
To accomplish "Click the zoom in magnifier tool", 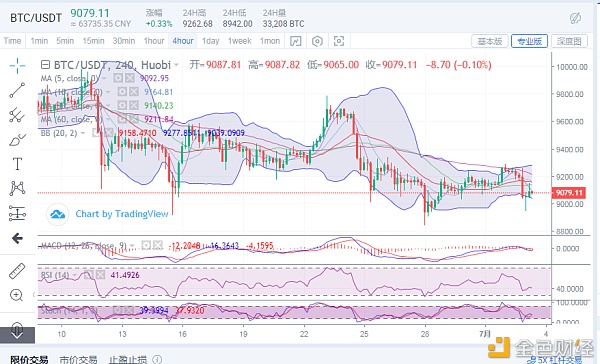I will 16,295.
